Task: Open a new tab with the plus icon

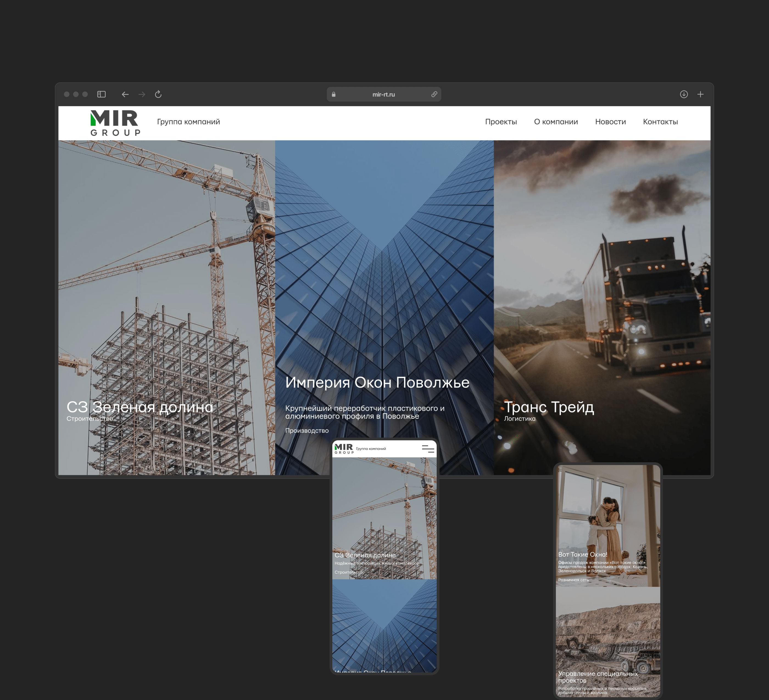Action: (x=700, y=94)
